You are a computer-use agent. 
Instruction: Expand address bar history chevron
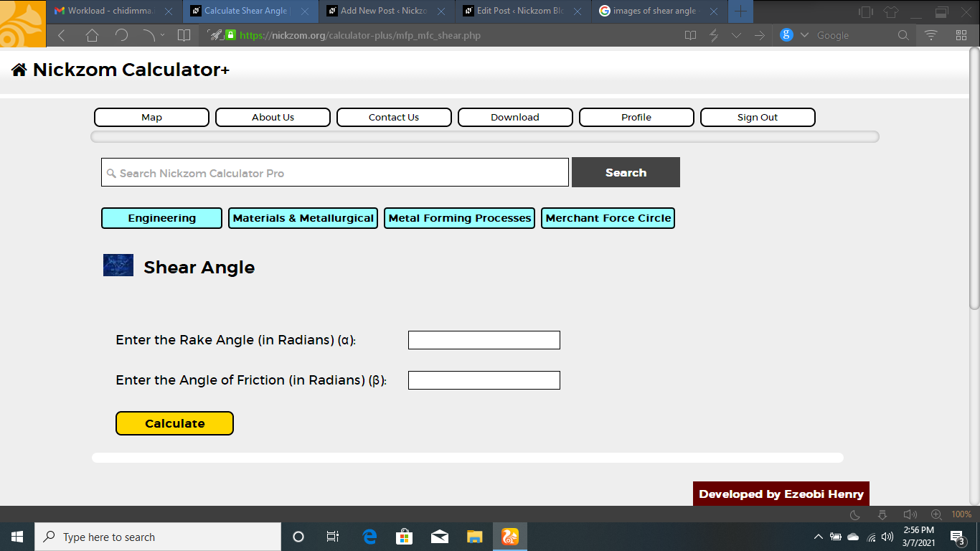coord(737,35)
